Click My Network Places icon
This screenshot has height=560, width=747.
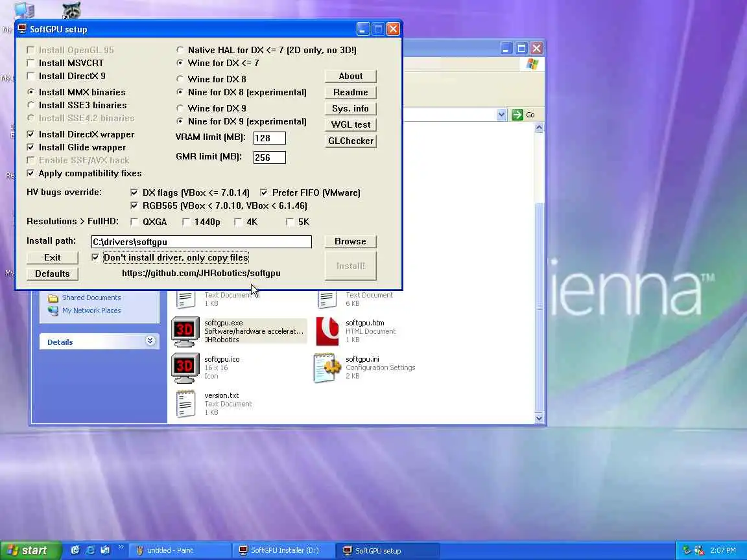[53, 310]
